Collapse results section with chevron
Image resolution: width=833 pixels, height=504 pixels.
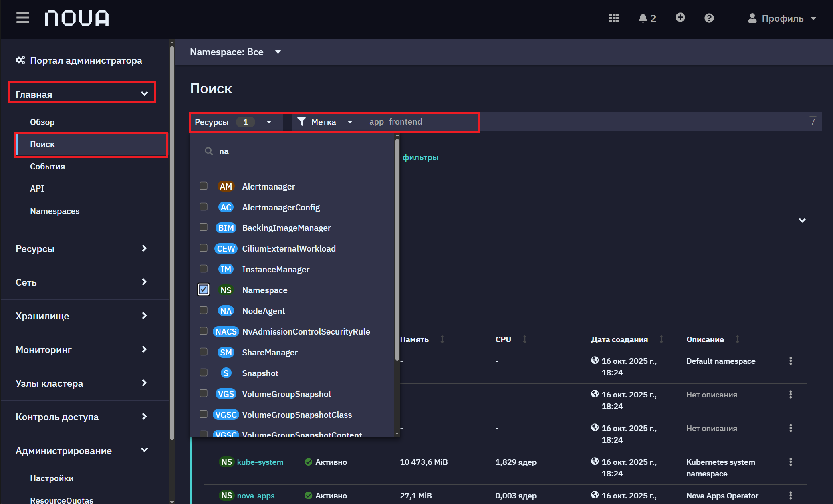click(x=802, y=220)
